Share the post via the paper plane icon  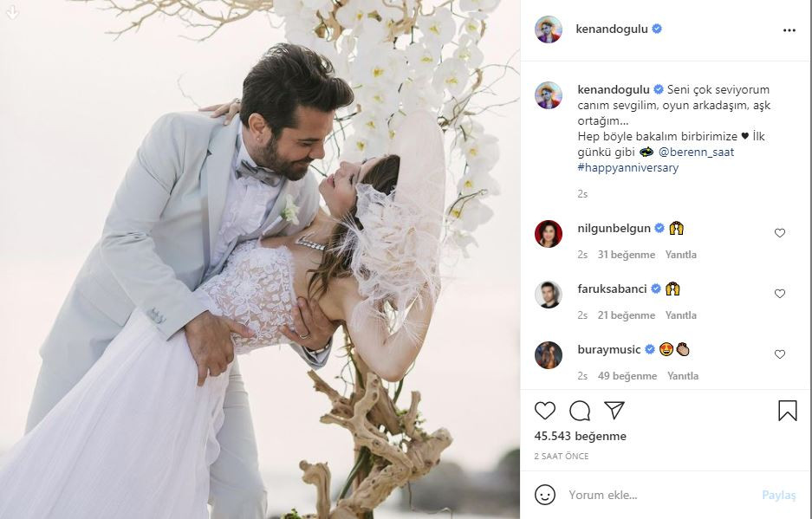click(614, 410)
